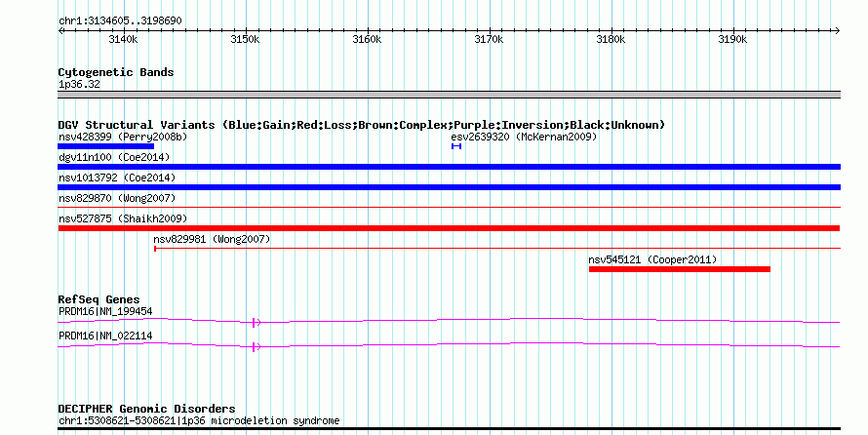Click the 3140k ruler position
Image resolution: width=868 pixels, height=435 pixels.
click(124, 39)
